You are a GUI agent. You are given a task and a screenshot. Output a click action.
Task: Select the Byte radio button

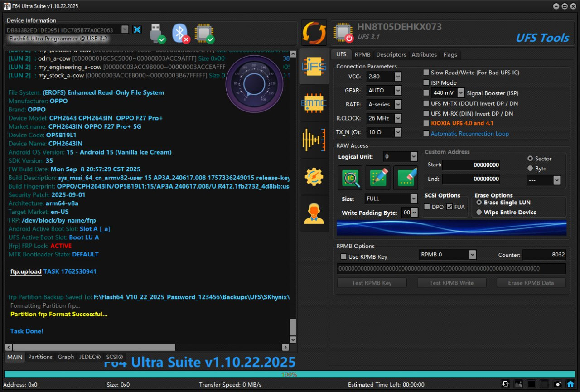pyautogui.click(x=530, y=168)
